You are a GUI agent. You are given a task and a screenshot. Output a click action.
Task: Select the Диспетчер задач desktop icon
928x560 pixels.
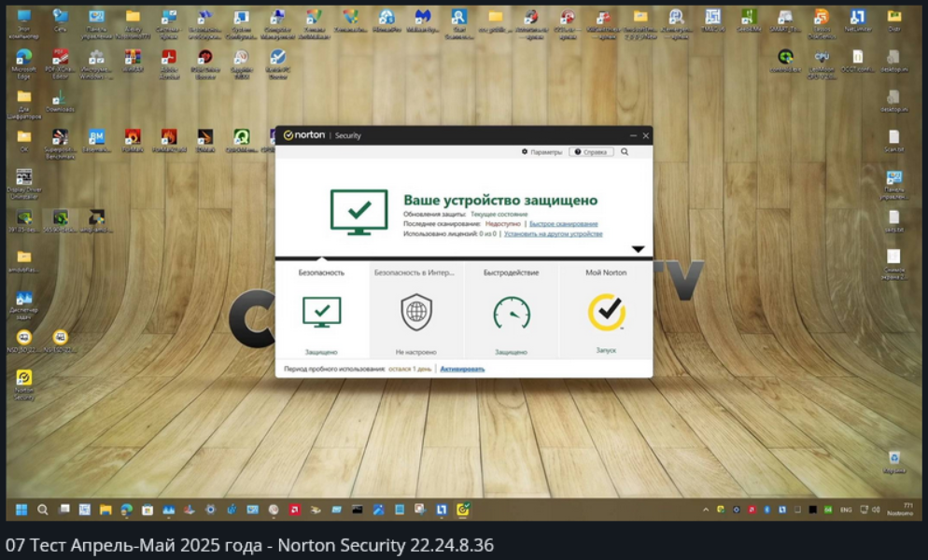[x=23, y=305]
